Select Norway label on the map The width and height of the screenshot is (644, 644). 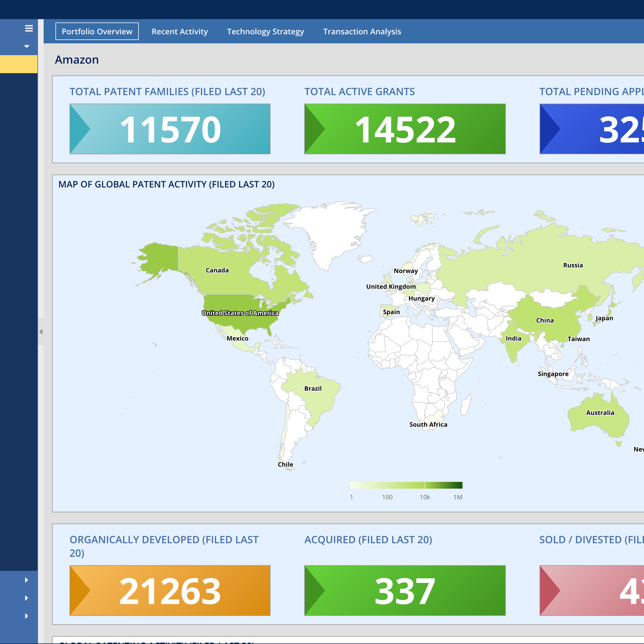406,271
